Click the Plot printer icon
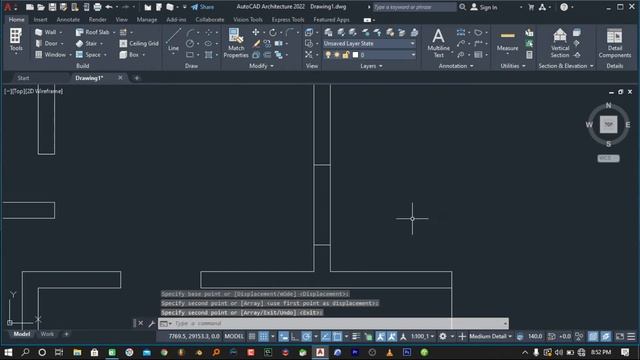 [x=97, y=7]
